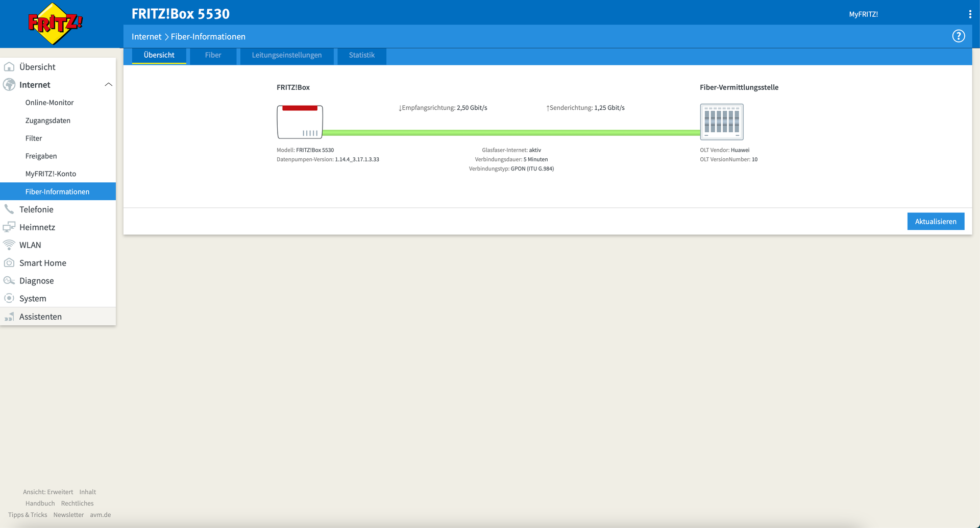Click the FRITZ!Box device illustration
Screen dimensions: 980x528
(x=300, y=122)
